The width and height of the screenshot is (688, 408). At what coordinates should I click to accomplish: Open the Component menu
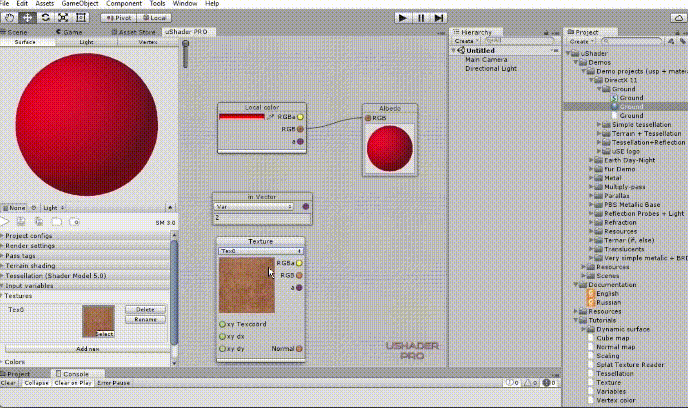[124, 4]
